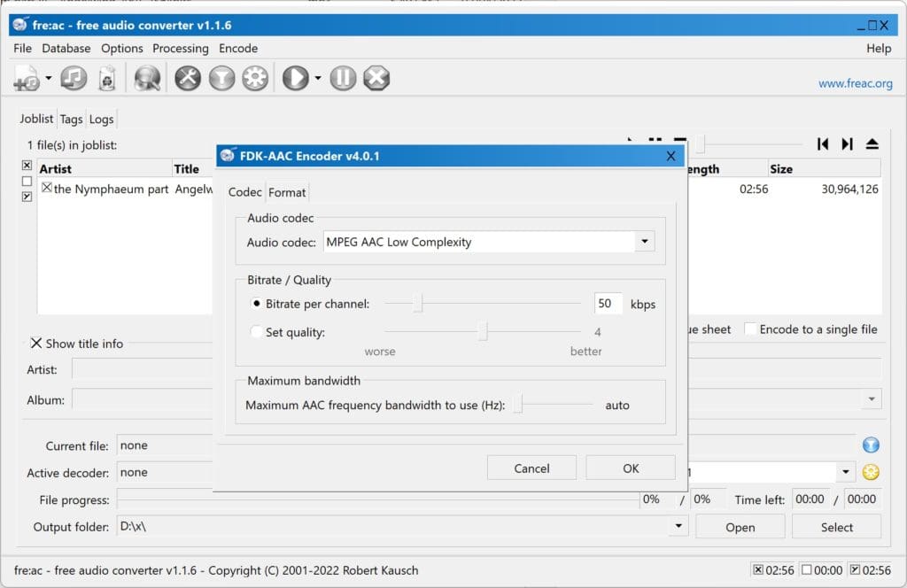
Task: Click the add audio files toolbar icon
Action: pyautogui.click(x=27, y=78)
